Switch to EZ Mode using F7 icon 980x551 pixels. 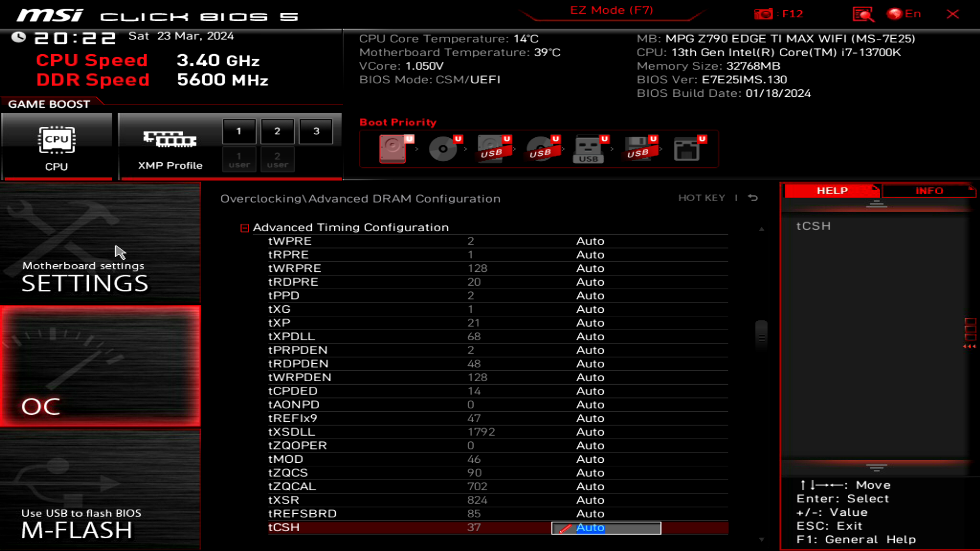coord(612,10)
